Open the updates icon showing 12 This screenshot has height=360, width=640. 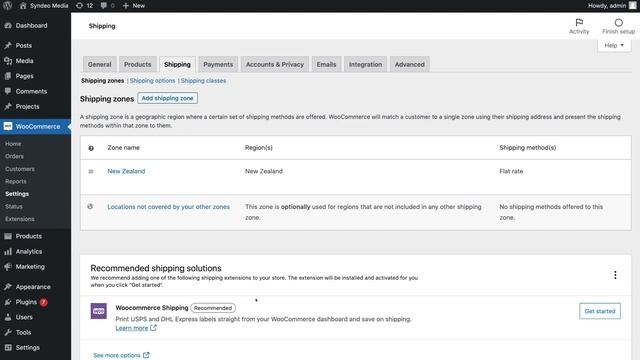point(80,6)
